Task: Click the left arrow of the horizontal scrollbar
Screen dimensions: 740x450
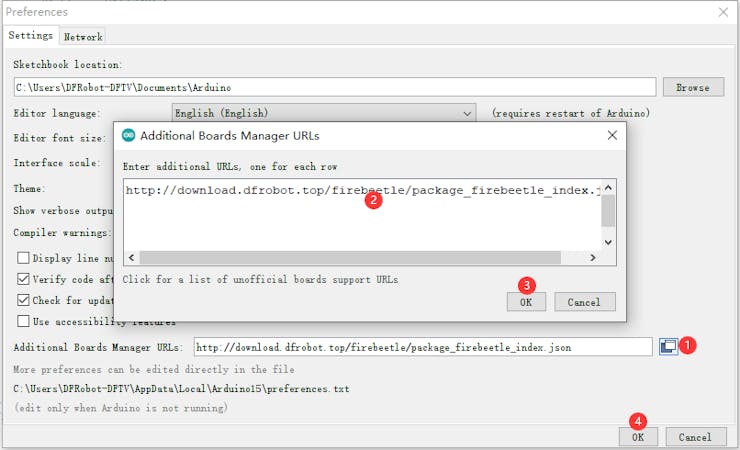Action: coord(132,258)
